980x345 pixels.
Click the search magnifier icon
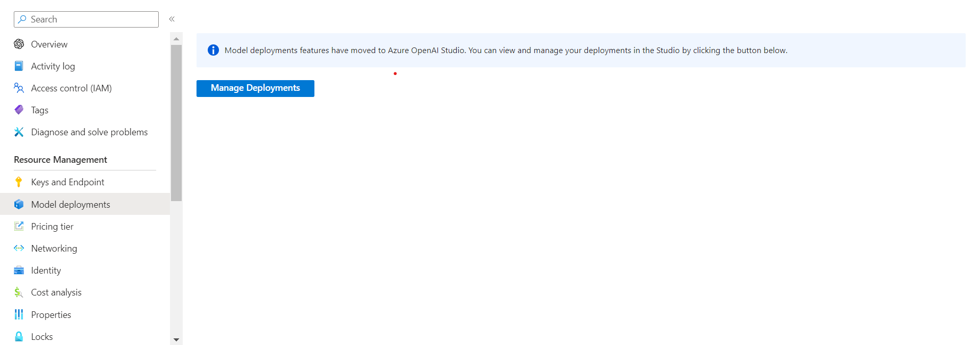point(22,19)
